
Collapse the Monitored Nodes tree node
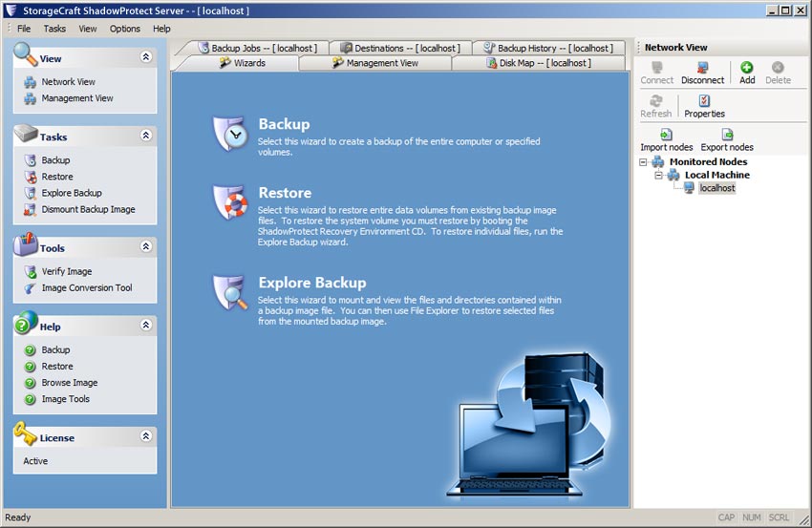tap(643, 162)
